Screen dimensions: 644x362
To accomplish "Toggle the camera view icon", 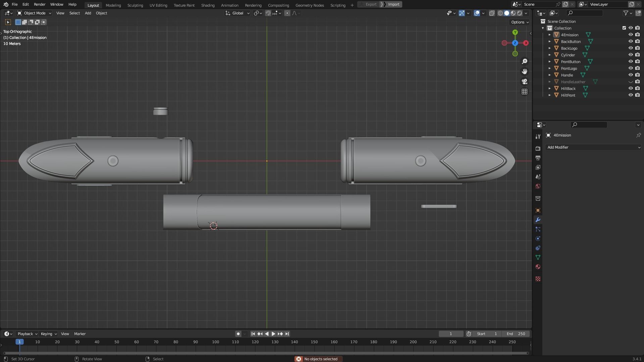I will 525,82.
